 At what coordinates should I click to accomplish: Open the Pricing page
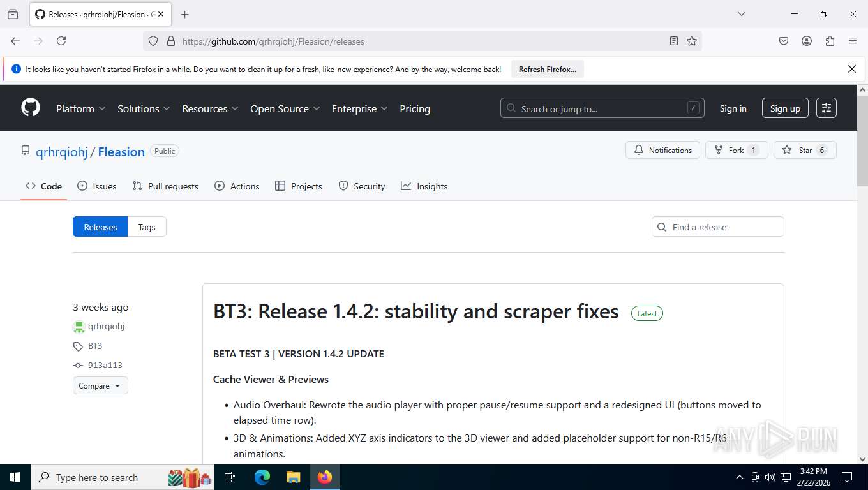tap(415, 108)
